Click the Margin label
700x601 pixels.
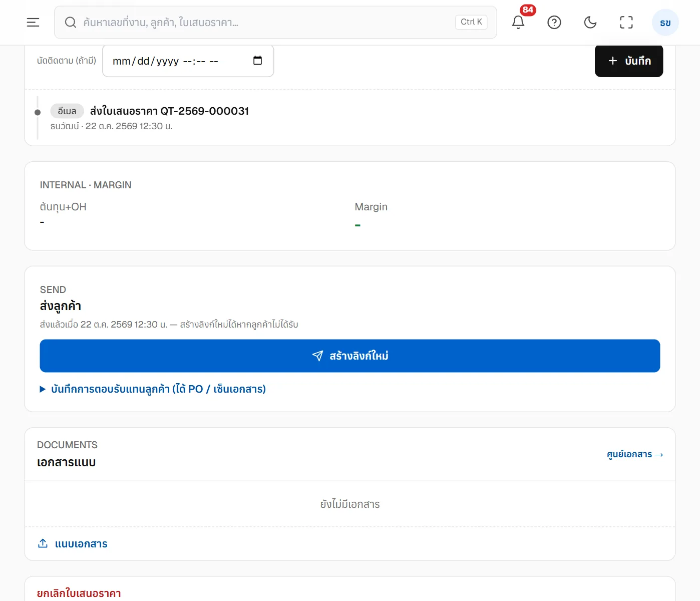click(x=371, y=207)
